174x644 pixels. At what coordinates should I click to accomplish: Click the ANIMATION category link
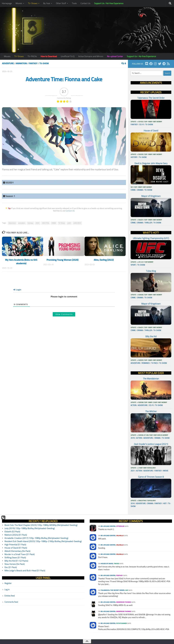(x=21, y=64)
